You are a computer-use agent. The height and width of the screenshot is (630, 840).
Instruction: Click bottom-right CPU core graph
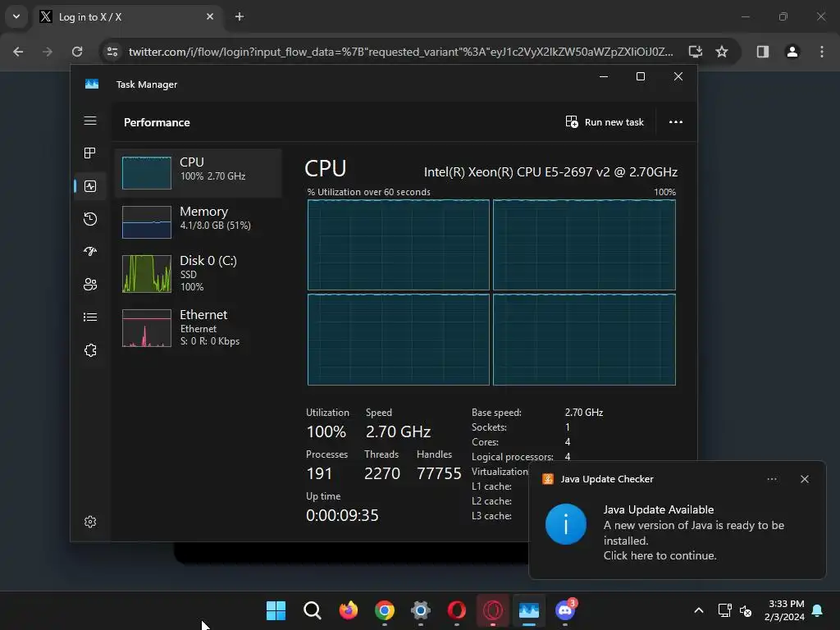(x=584, y=339)
